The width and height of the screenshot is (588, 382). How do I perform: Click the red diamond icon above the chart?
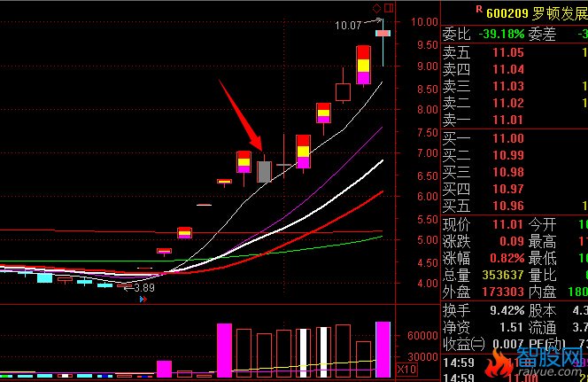click(x=376, y=8)
